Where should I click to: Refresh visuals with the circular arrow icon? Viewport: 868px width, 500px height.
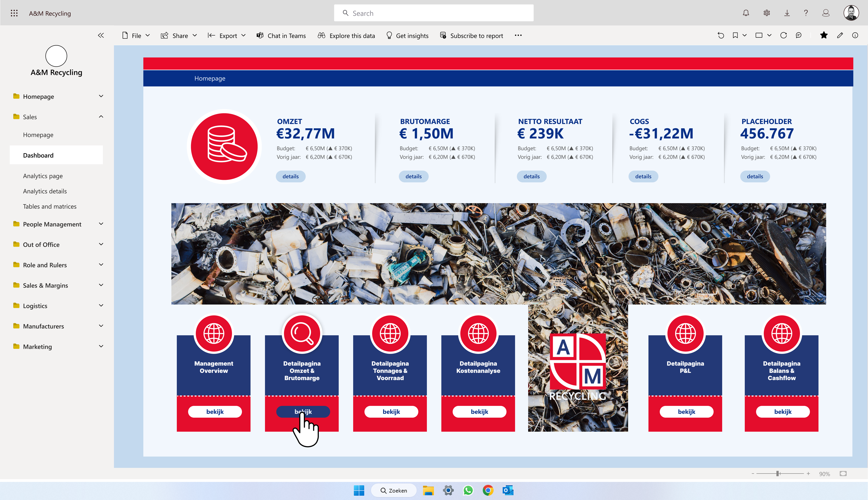coord(784,35)
